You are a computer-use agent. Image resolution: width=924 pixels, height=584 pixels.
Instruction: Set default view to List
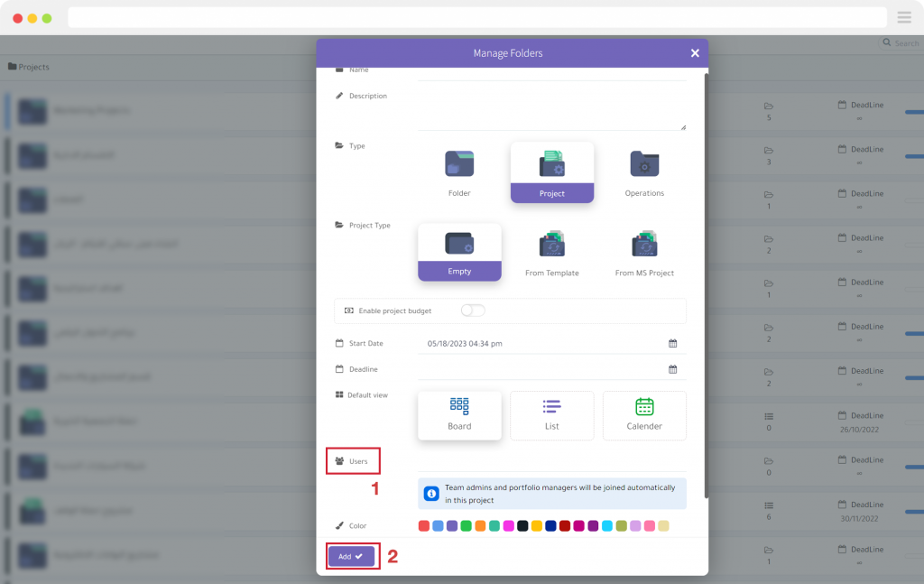point(551,415)
